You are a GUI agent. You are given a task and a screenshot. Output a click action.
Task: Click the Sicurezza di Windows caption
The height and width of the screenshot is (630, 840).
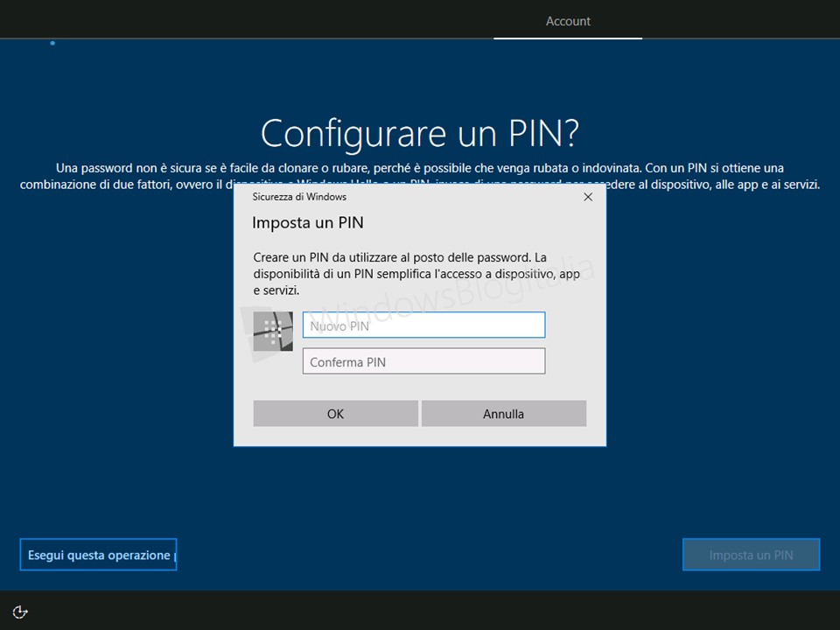pyautogui.click(x=299, y=197)
